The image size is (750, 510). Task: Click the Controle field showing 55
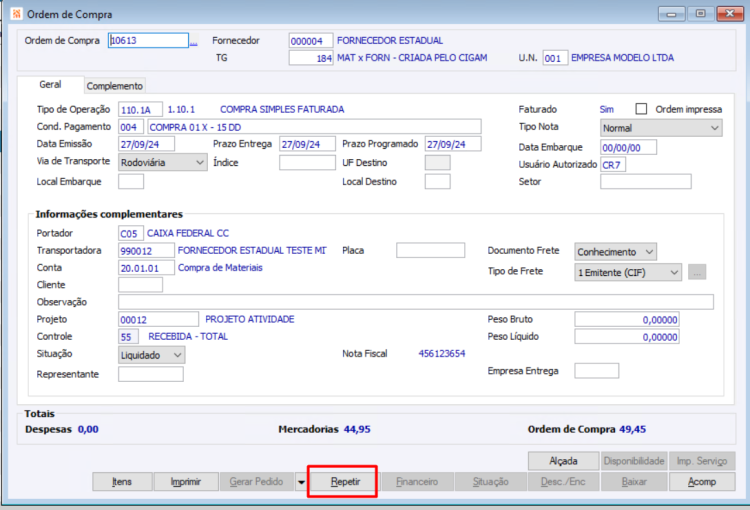128,336
